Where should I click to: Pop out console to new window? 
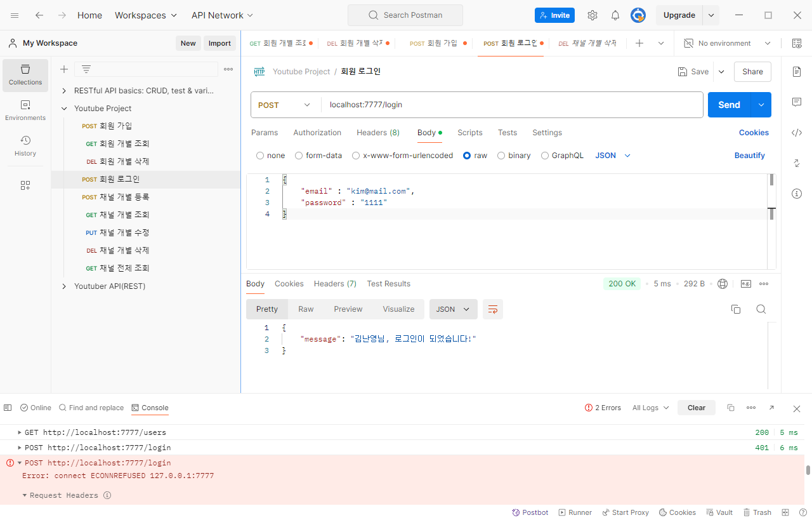click(x=771, y=408)
